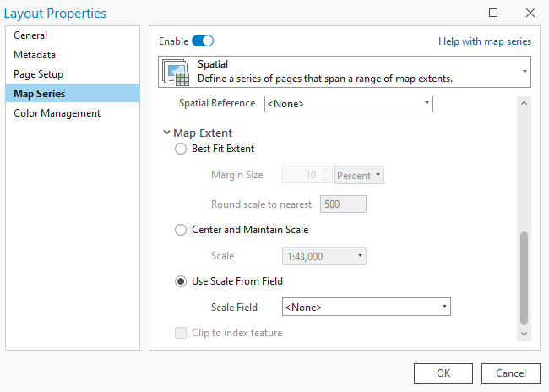Click scrollbar down arrow

click(524, 334)
